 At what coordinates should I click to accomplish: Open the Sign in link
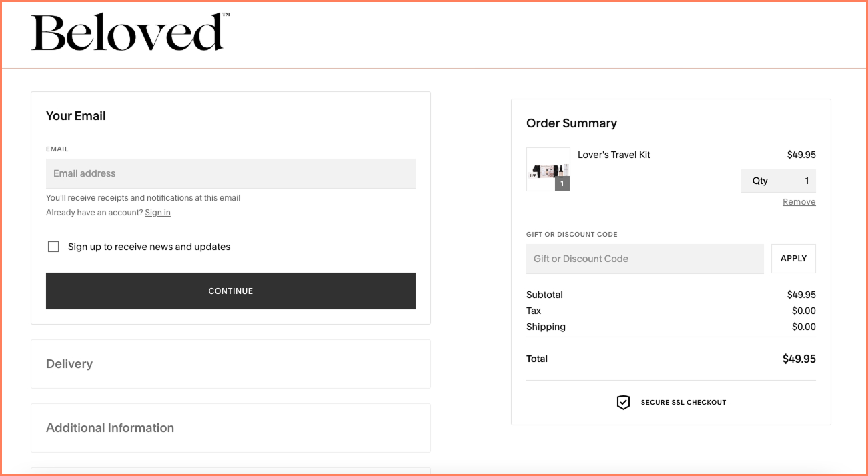pos(157,212)
